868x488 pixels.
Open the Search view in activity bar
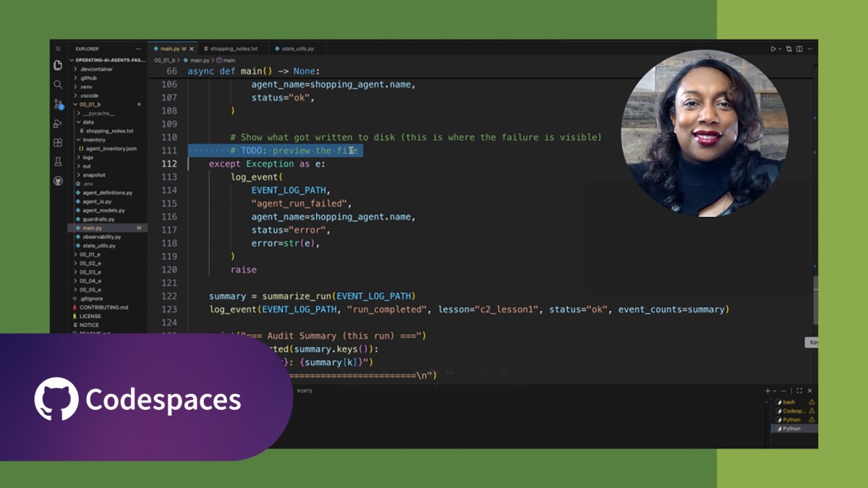click(x=58, y=85)
